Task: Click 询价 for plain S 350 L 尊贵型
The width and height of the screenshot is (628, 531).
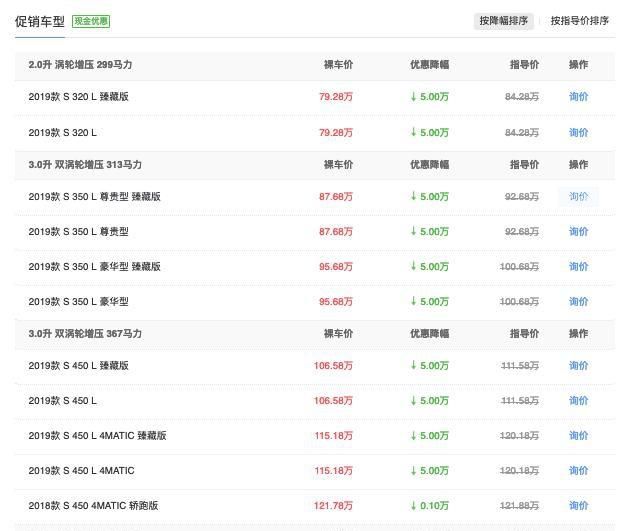Action: point(578,231)
